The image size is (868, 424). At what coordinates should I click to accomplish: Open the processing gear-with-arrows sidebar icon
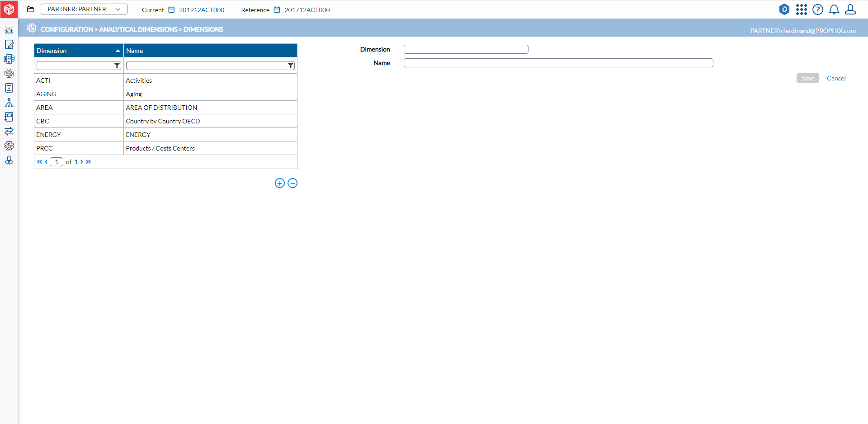coord(9,73)
